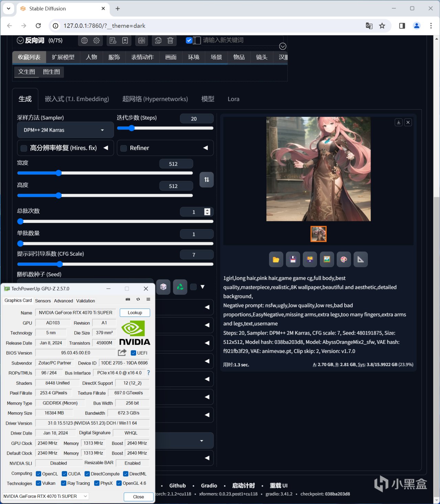The image size is (440, 504).
Task: Tick the seed extras checkbox next to the recycle icon
Action: click(194, 287)
